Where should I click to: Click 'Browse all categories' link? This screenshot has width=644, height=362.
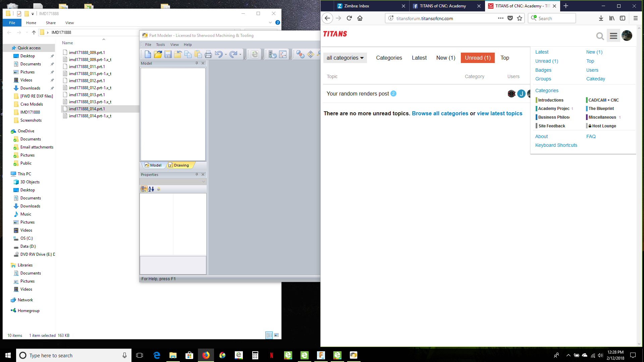pyautogui.click(x=440, y=114)
